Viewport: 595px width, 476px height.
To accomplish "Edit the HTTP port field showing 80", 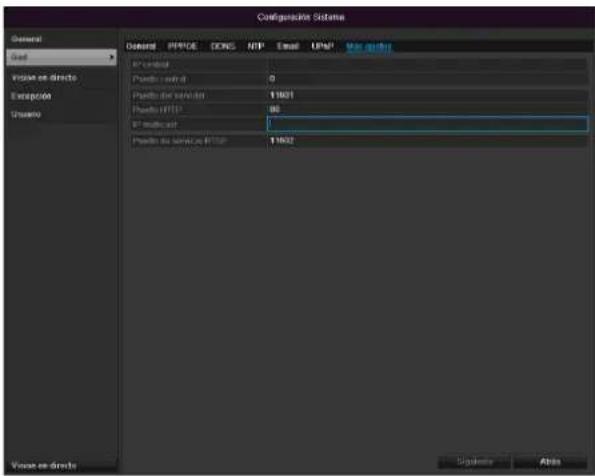I will click(x=428, y=110).
